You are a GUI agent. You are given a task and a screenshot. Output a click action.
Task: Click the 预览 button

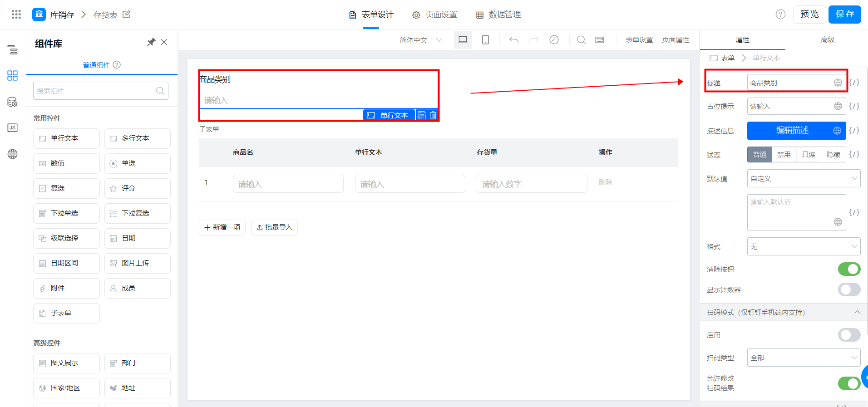click(809, 15)
